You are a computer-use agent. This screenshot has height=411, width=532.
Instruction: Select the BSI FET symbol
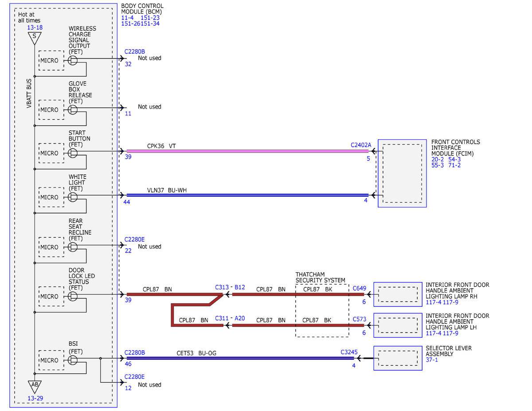73,360
